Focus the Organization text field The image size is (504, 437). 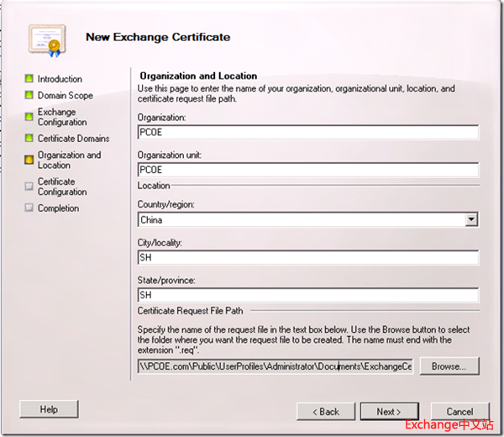point(308,132)
